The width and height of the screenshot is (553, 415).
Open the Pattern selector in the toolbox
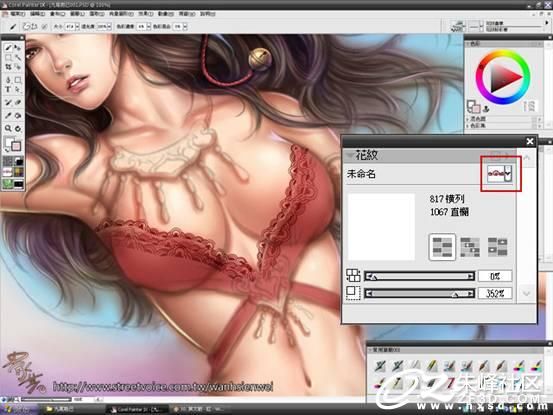point(8,172)
